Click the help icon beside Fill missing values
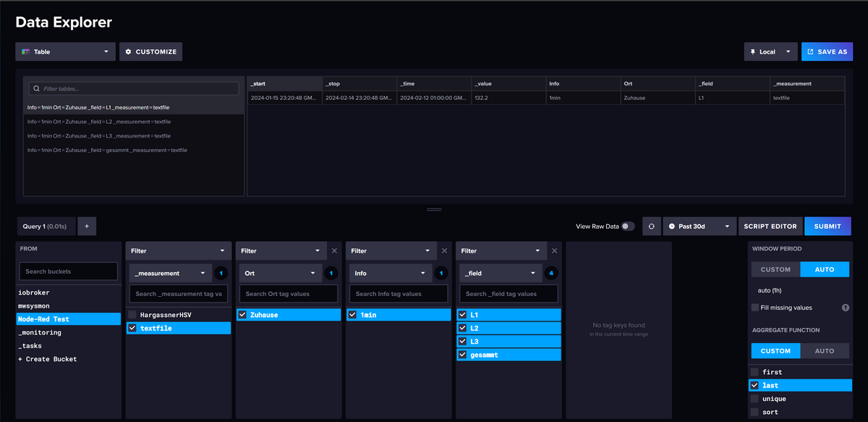The height and width of the screenshot is (422, 868). pos(845,308)
